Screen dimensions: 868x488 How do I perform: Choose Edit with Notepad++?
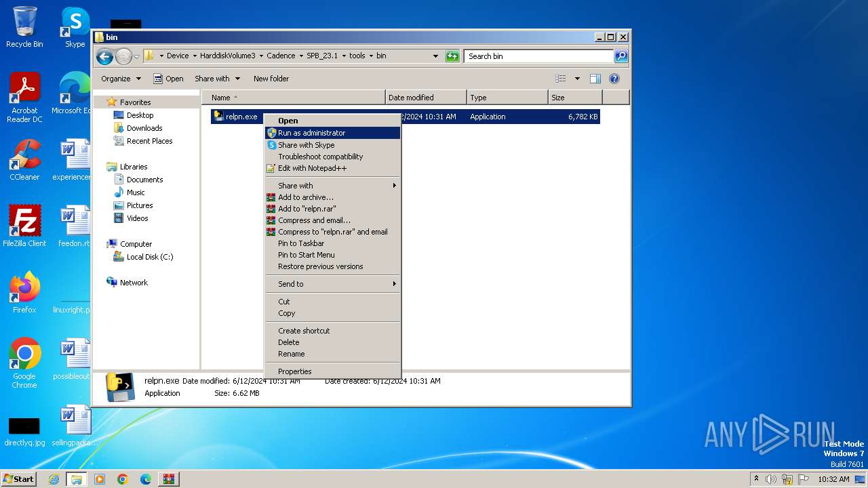click(x=332, y=168)
